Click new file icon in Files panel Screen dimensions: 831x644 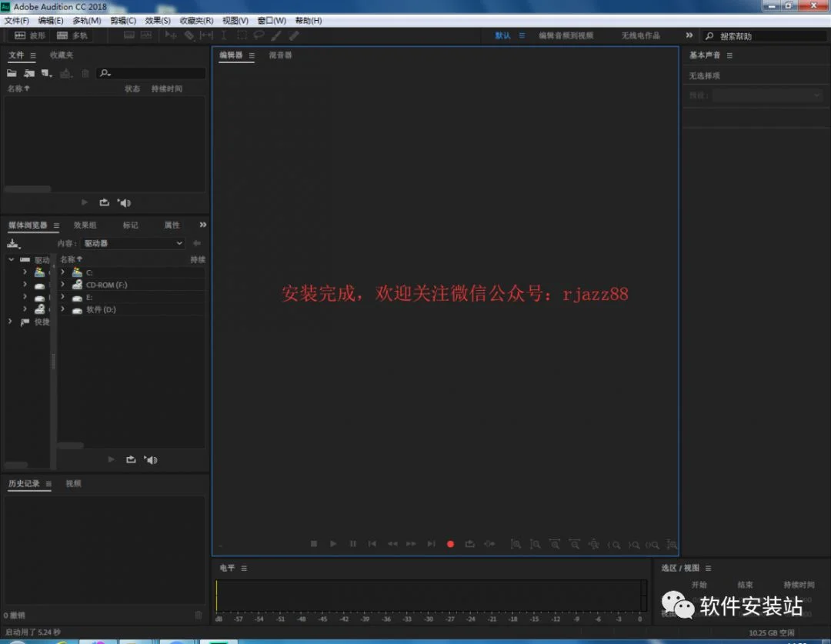(x=47, y=73)
